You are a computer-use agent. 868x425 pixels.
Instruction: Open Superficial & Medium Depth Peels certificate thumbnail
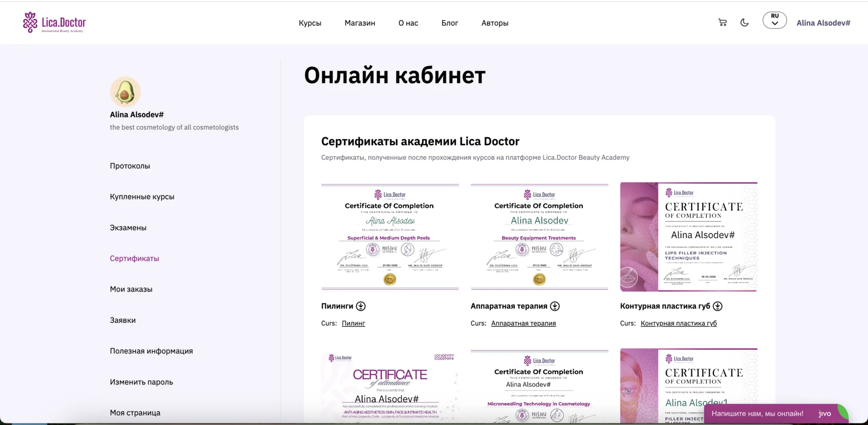pyautogui.click(x=390, y=237)
